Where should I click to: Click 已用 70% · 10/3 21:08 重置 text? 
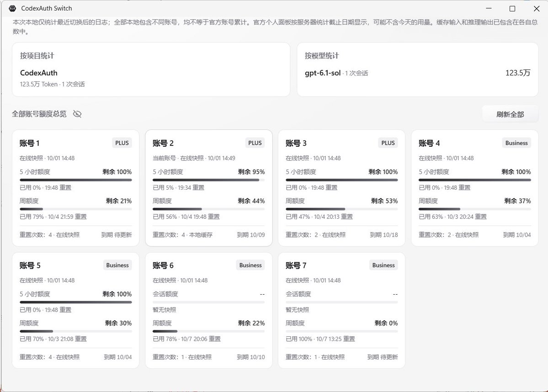click(x=53, y=339)
